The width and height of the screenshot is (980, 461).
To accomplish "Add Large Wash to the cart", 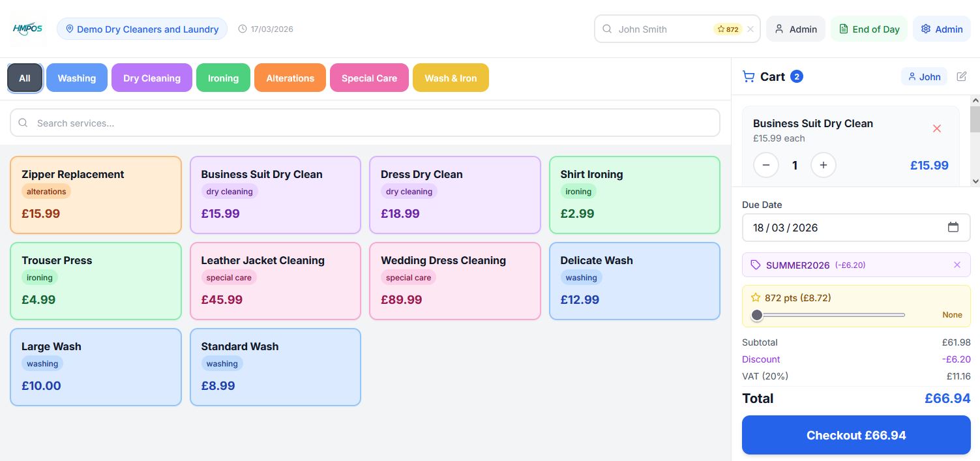I will [96, 367].
